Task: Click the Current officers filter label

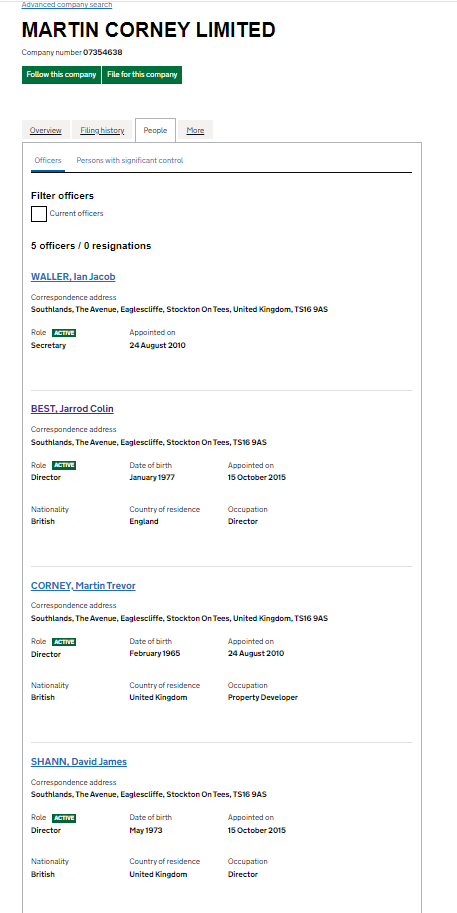Action: pyautogui.click(x=76, y=214)
